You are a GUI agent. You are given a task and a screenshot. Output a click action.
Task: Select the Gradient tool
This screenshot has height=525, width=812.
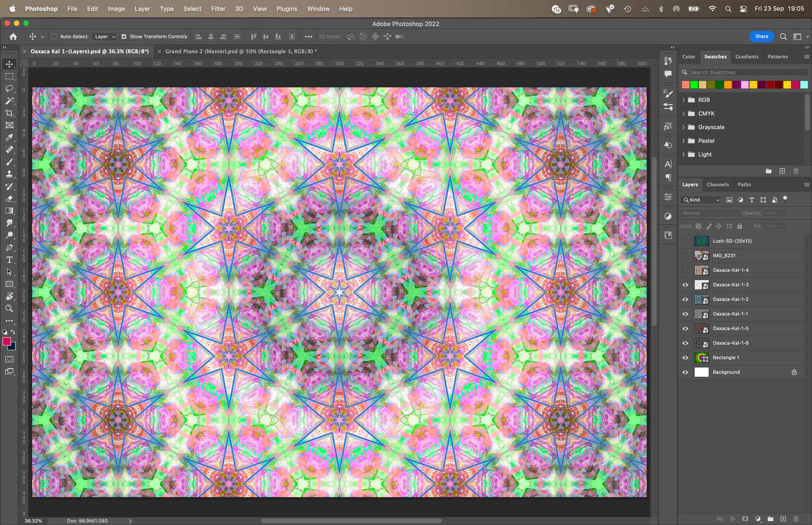[x=9, y=211]
